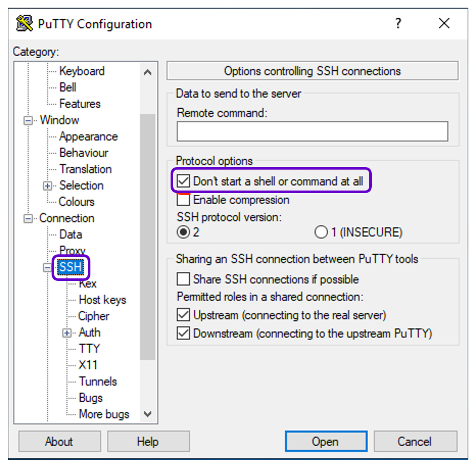This screenshot has height=472, width=476.
Task: Click the Cancel button
Action: [415, 442]
